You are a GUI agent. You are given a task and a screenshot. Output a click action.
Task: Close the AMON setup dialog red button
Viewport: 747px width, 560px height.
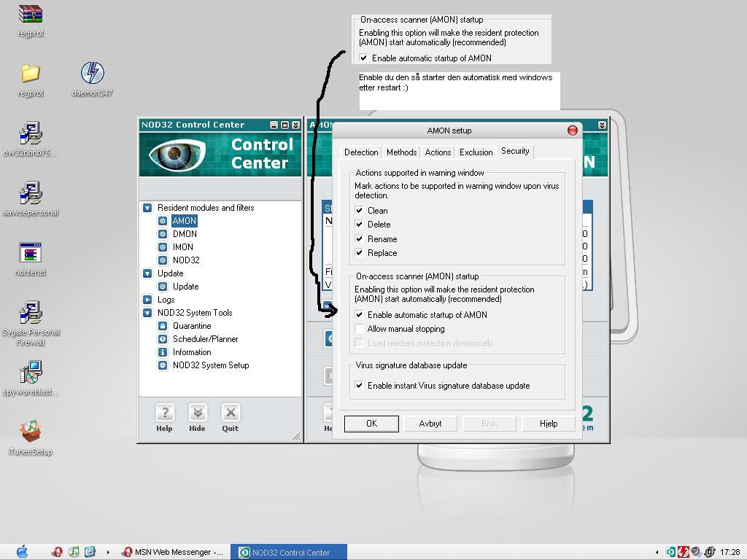tap(573, 131)
